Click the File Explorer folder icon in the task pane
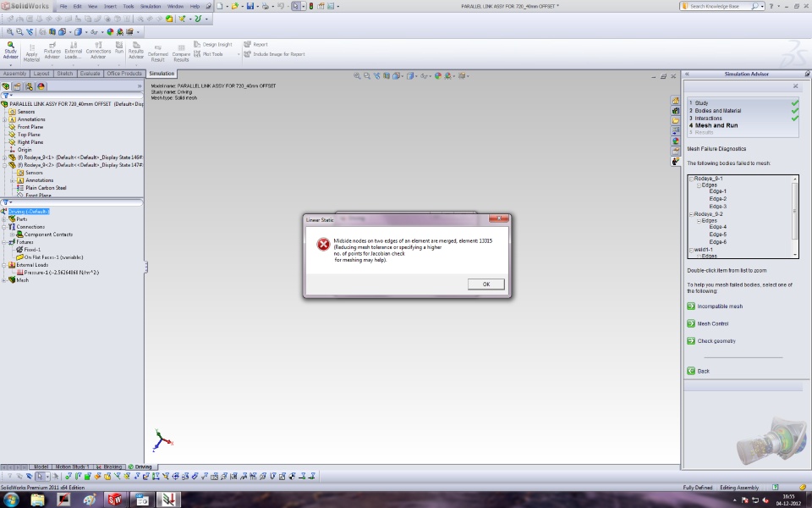The height and width of the screenshot is (508, 812). click(675, 121)
